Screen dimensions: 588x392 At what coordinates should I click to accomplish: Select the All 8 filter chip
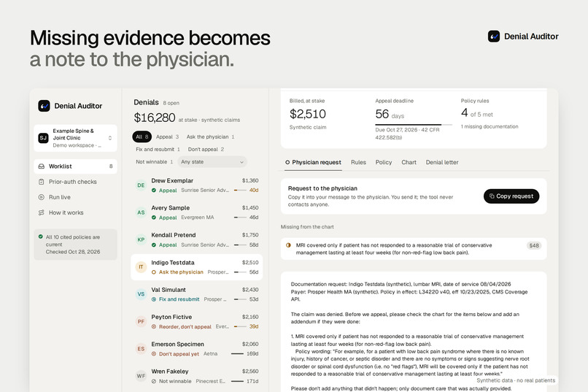tap(142, 137)
